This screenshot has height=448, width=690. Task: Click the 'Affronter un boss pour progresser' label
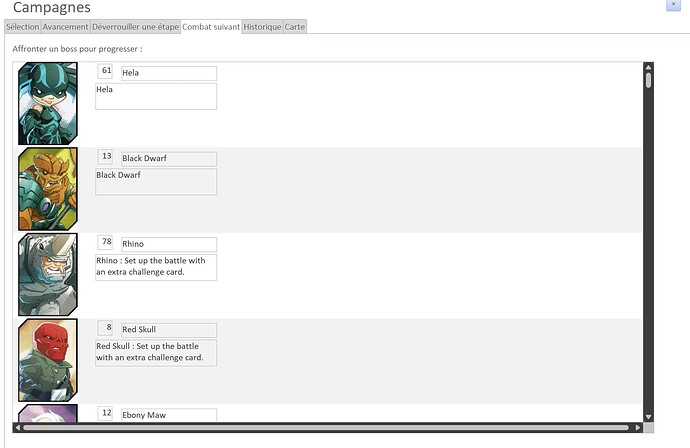point(77,49)
